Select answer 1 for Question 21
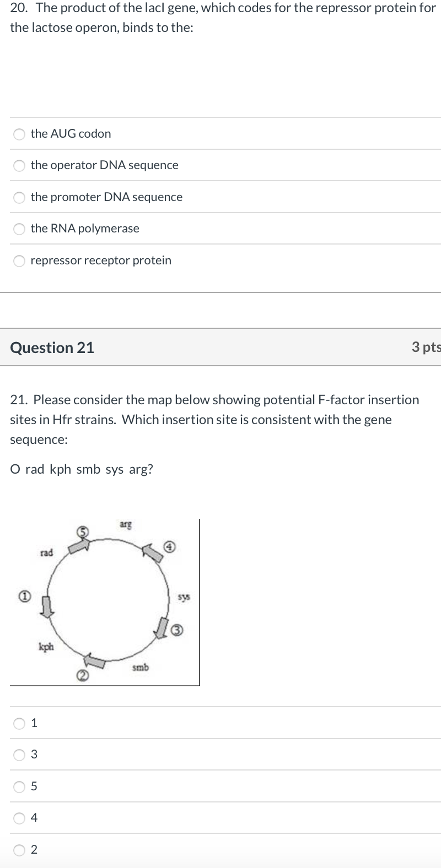 coord(19,723)
